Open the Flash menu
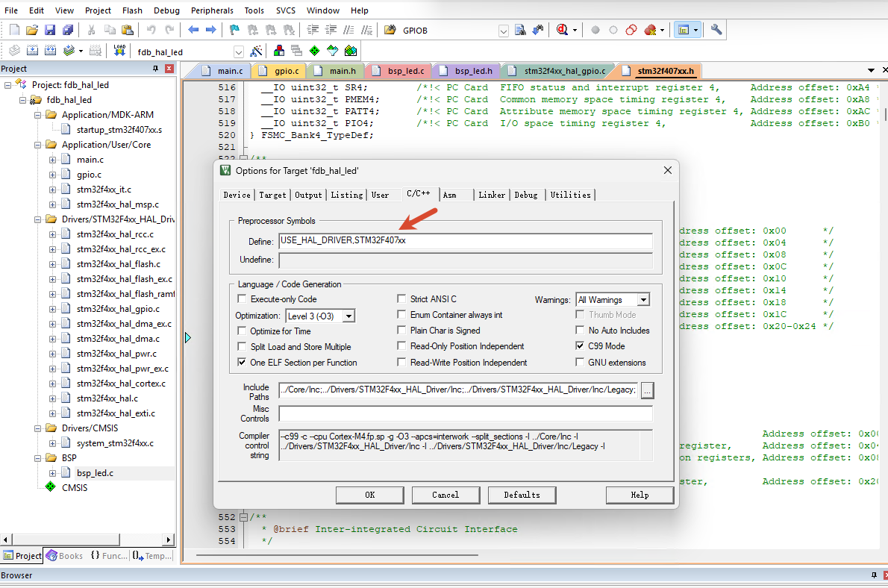The height and width of the screenshot is (588, 888). (132, 10)
